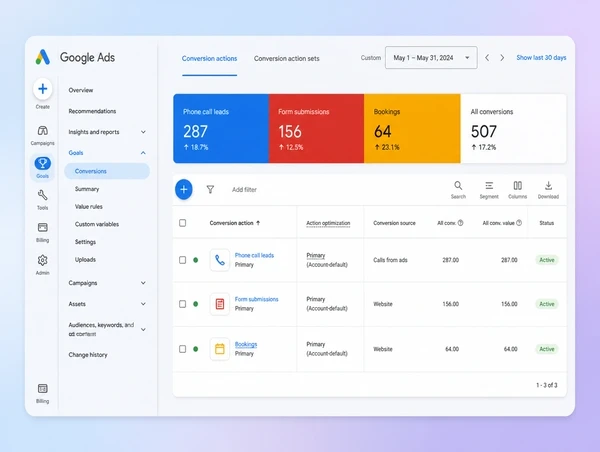
Task: Go to previous date range arrow
Action: tap(487, 58)
